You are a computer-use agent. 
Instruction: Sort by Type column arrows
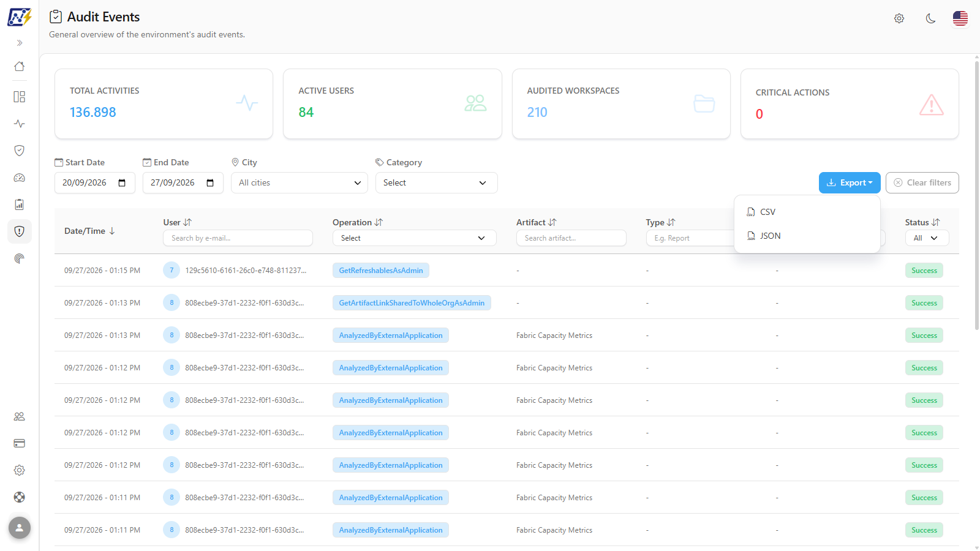pos(671,222)
